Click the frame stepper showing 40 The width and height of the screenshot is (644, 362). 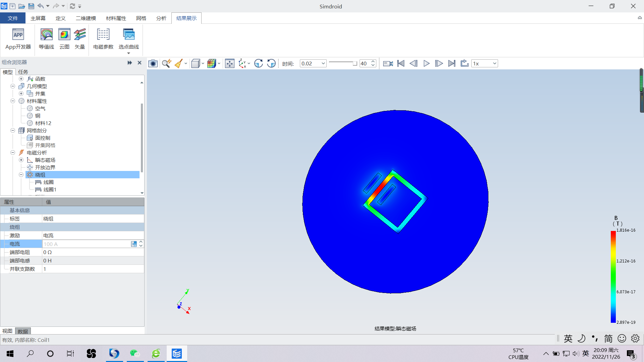368,63
